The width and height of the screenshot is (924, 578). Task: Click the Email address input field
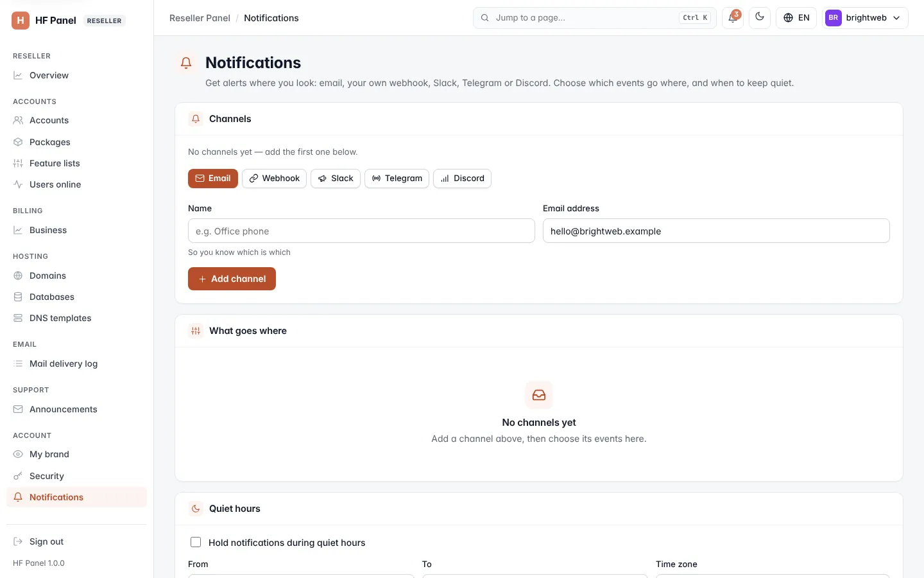tap(716, 231)
